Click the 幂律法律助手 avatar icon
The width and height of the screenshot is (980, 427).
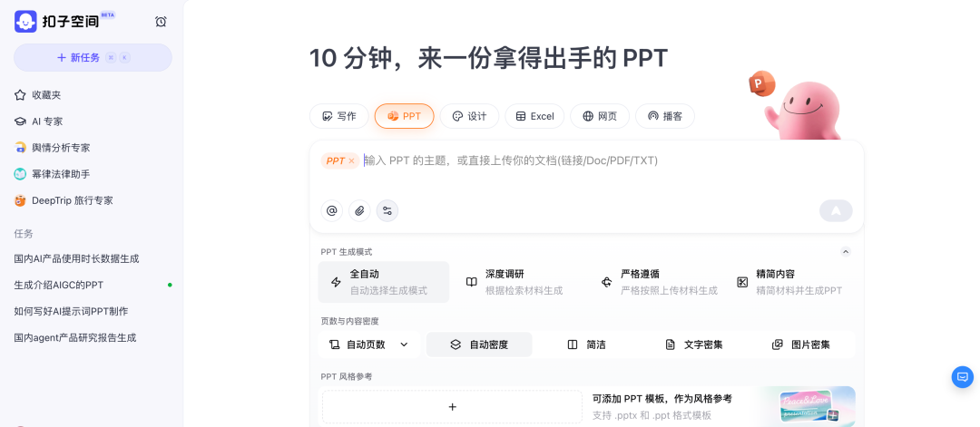click(20, 174)
